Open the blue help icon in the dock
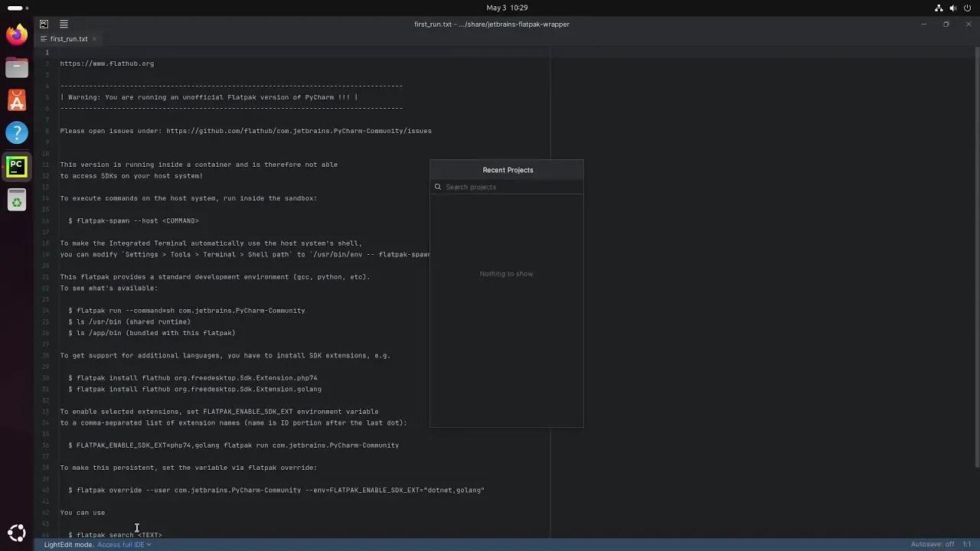Screen dimensions: 980x551 [16, 132]
